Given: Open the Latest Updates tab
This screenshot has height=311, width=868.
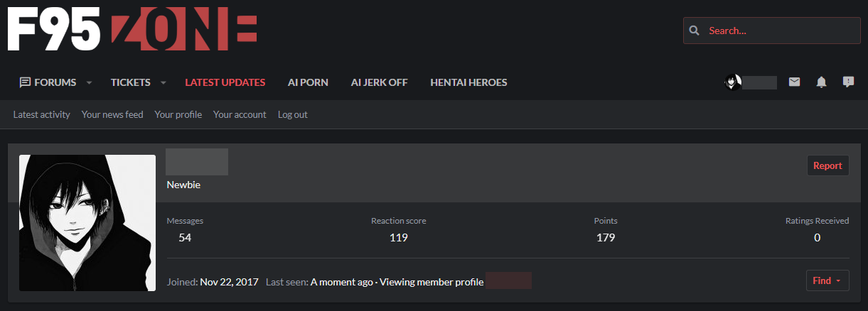Looking at the screenshot, I should pyautogui.click(x=225, y=82).
